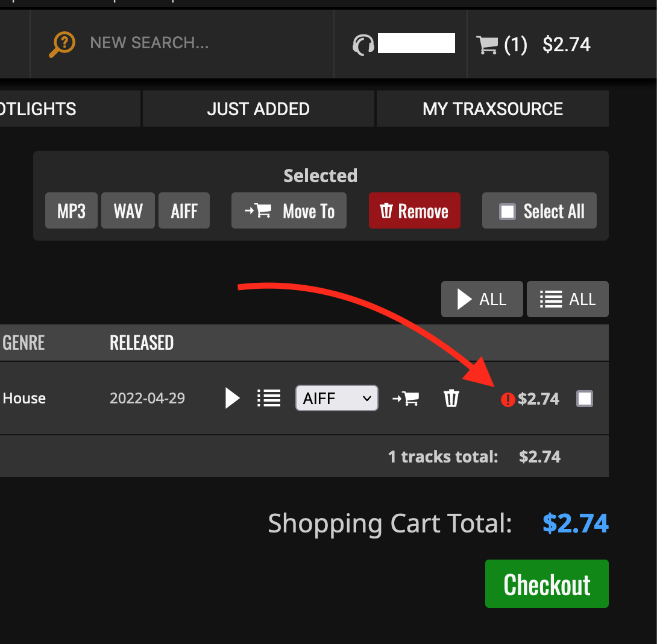This screenshot has height=644, width=657.
Task: Click the Play ALL button
Action: 482,299
